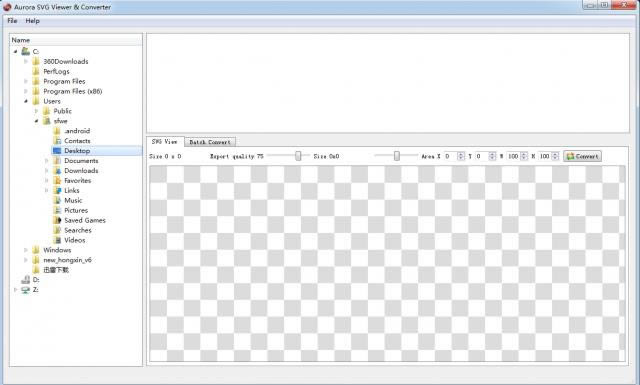Click the Area X spinner arrows
Image resolution: width=640 pixels, height=385 pixels.
461,156
